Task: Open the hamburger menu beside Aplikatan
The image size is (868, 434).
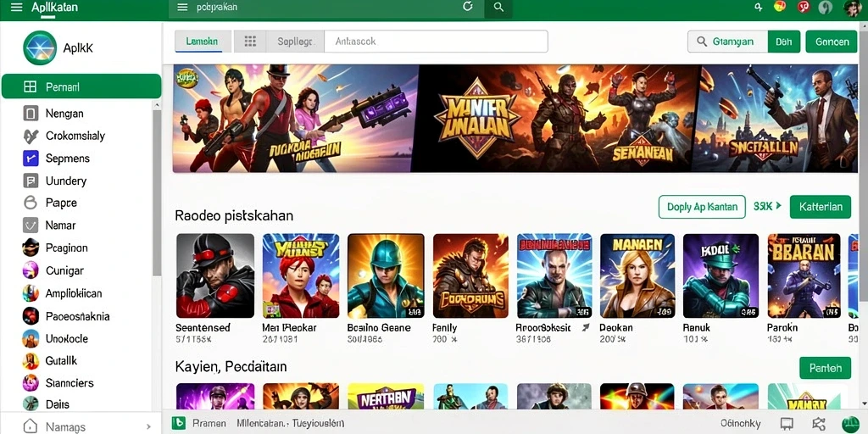Action: click(x=17, y=7)
